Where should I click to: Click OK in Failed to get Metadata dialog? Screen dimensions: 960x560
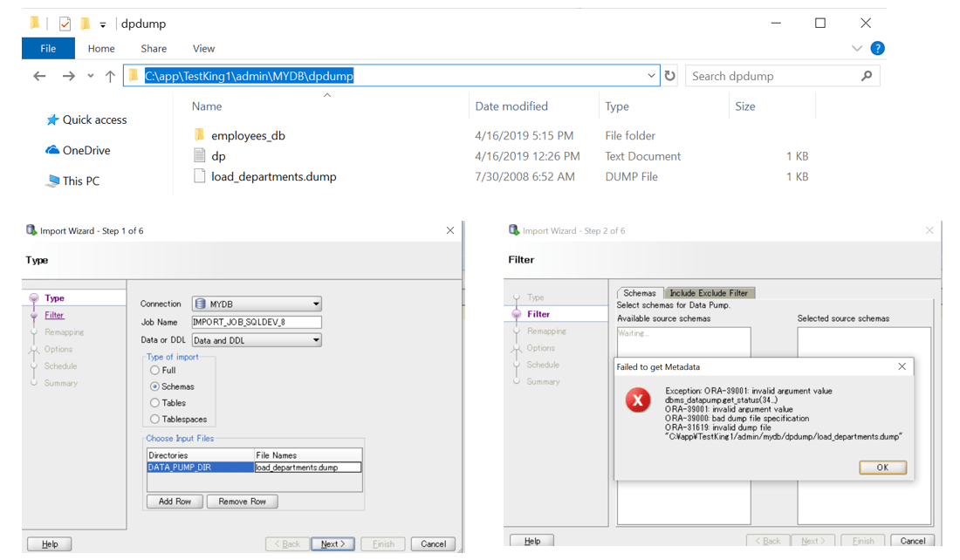tap(882, 468)
